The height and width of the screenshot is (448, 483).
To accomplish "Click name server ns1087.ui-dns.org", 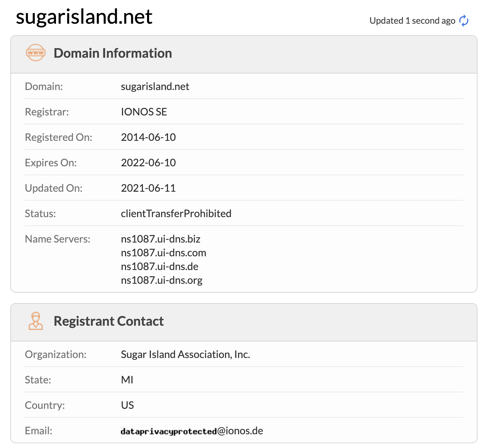I will (161, 280).
